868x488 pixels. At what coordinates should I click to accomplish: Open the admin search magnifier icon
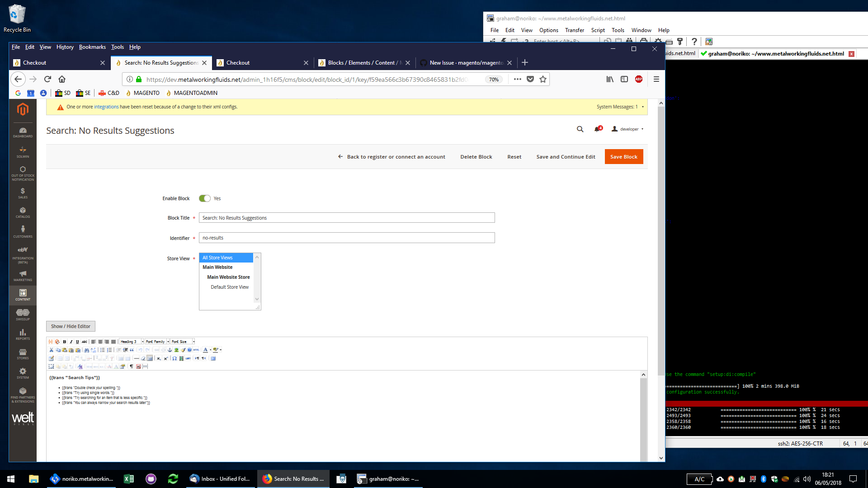(x=580, y=129)
